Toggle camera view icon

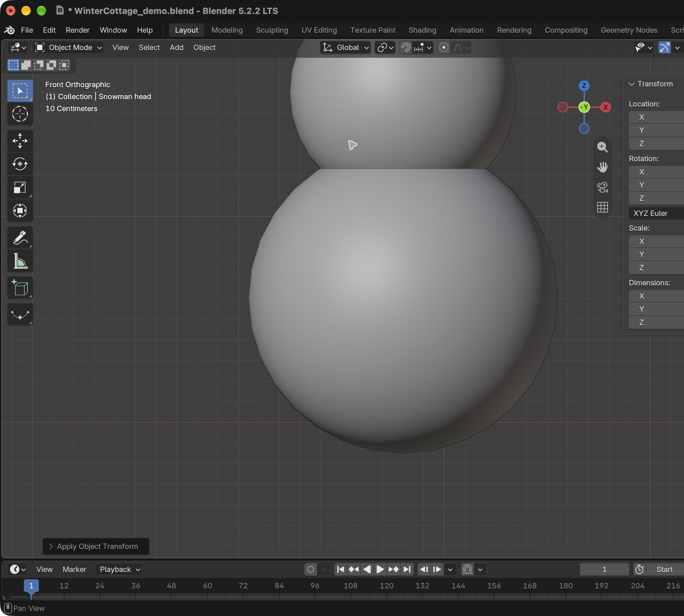point(602,187)
